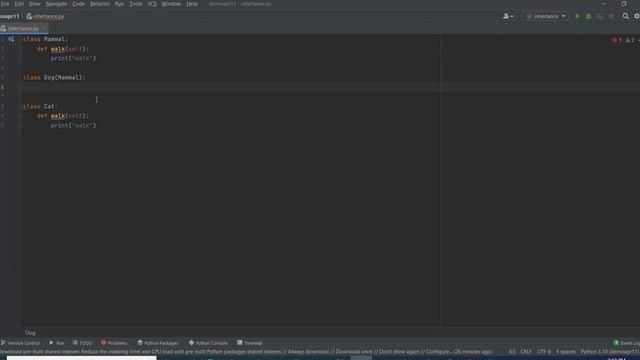The height and width of the screenshot is (360, 640).
Task: Open the Code menu
Action: tap(78, 4)
